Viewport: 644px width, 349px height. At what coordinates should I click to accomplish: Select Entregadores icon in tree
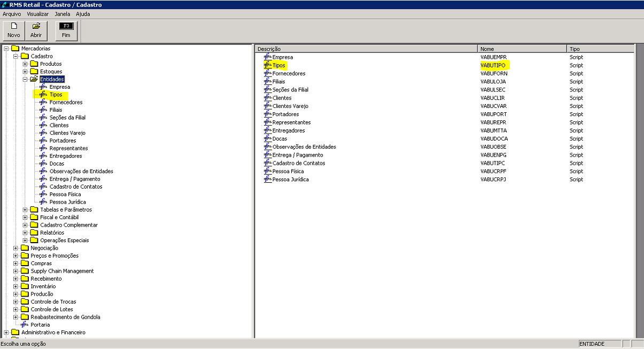pos(43,156)
